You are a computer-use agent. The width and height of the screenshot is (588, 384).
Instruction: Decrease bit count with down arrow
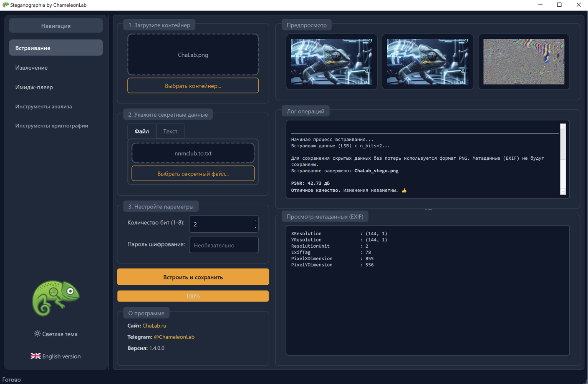click(255, 228)
